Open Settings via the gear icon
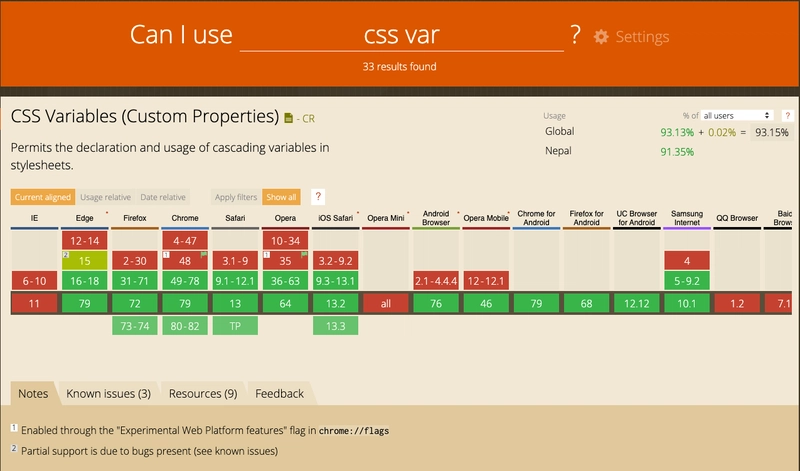800x471 pixels. (x=601, y=37)
